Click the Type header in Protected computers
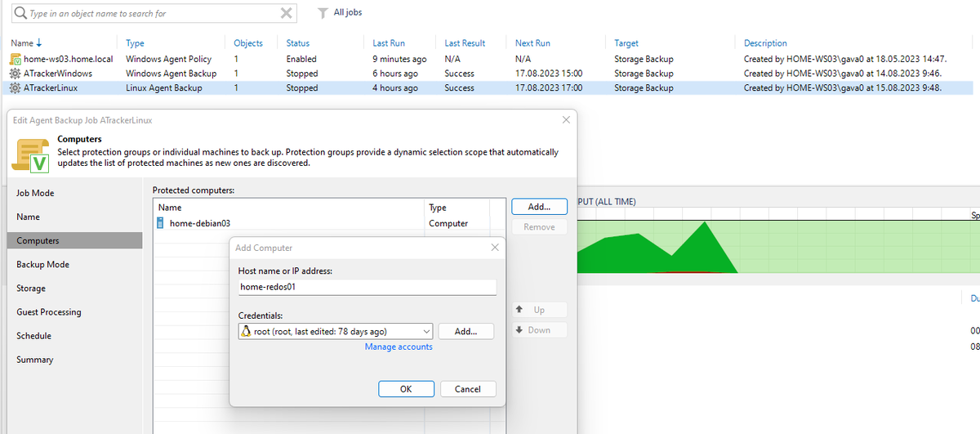The height and width of the screenshot is (434, 980). (438, 208)
